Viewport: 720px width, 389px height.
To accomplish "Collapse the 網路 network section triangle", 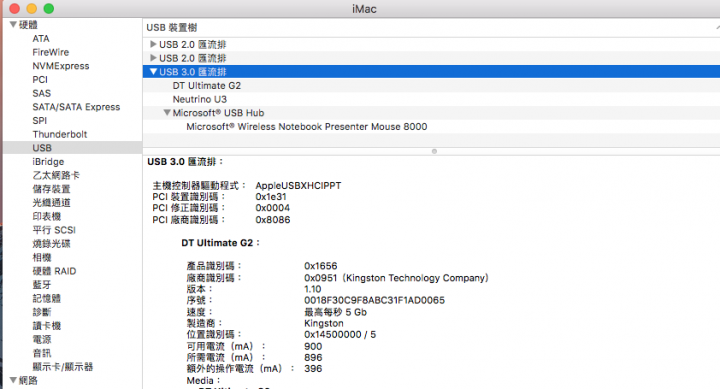I will click(x=13, y=380).
